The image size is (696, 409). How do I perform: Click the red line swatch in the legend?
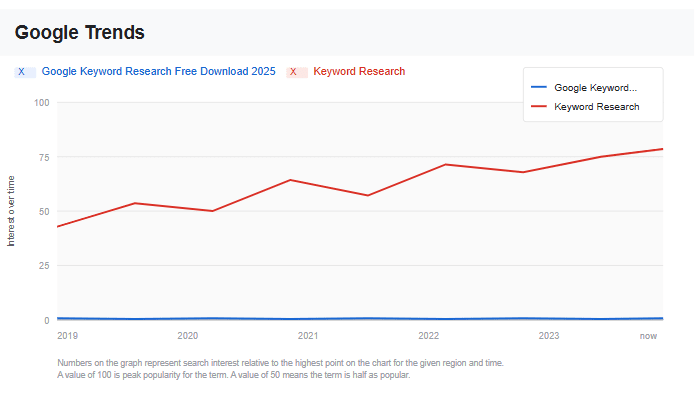(540, 107)
